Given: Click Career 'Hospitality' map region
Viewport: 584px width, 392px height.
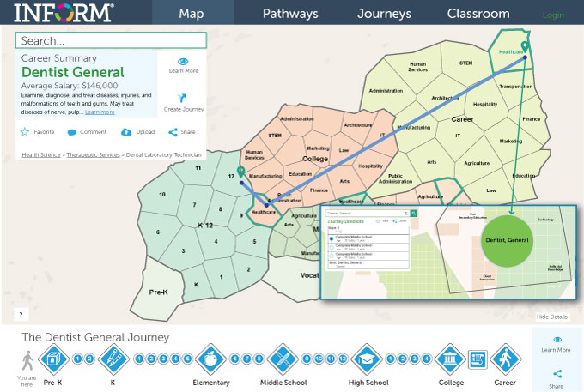Looking at the screenshot, I should pos(485,104).
